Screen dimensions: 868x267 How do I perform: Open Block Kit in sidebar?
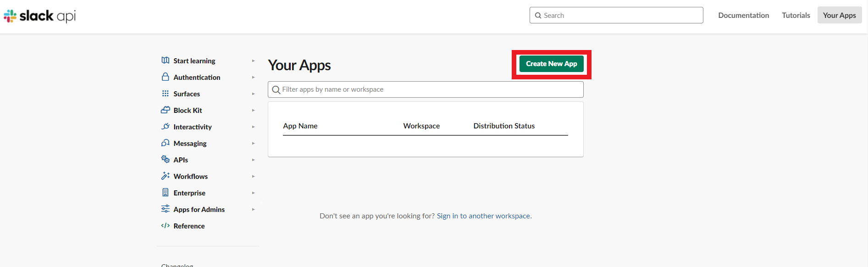188,110
